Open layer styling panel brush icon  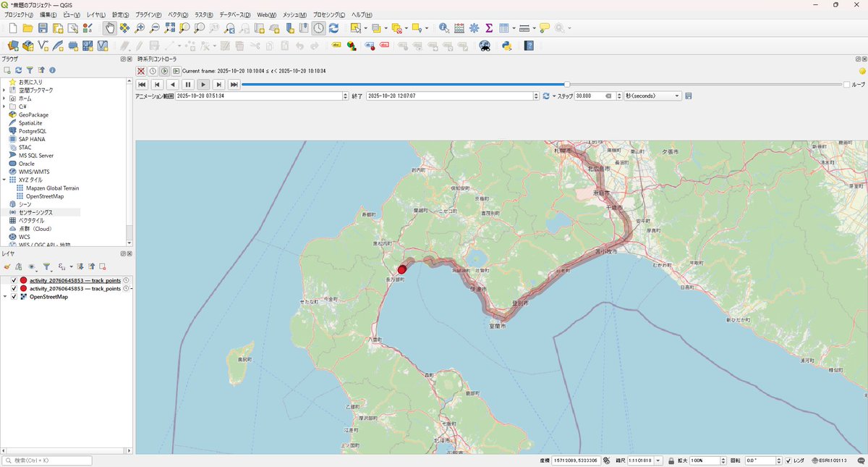(7, 267)
